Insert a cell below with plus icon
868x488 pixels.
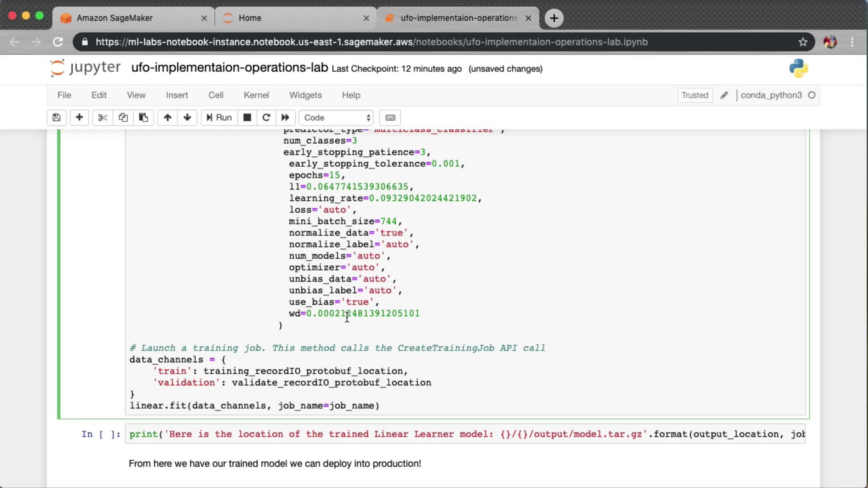click(x=79, y=117)
